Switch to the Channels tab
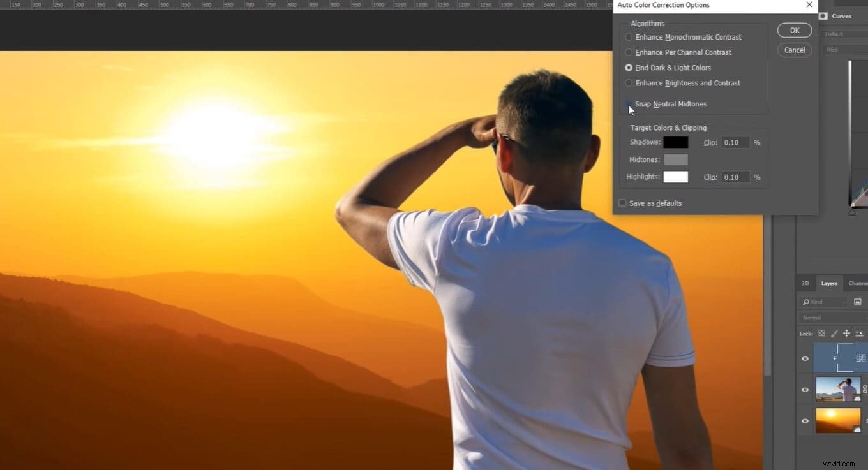Image resolution: width=868 pixels, height=470 pixels. point(859,283)
